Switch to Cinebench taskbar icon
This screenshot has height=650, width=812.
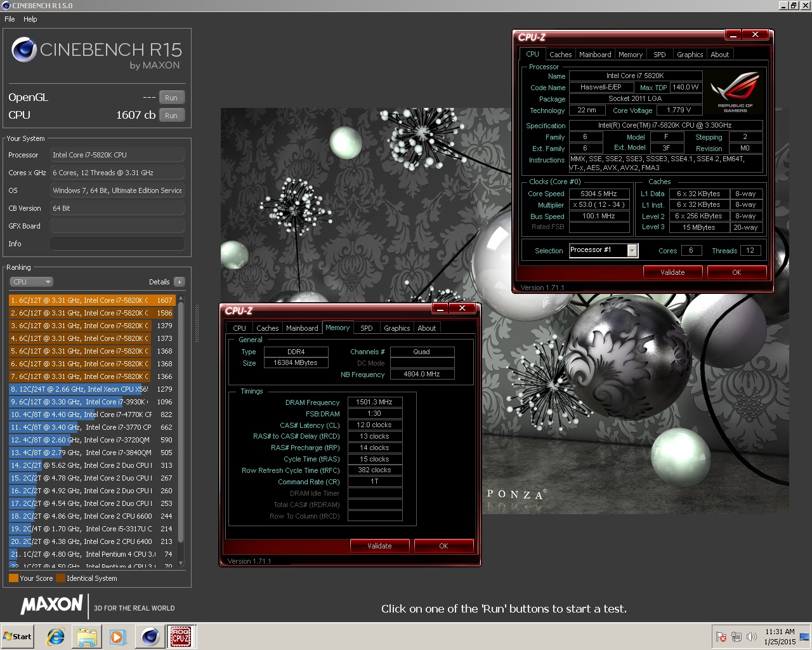(x=150, y=637)
